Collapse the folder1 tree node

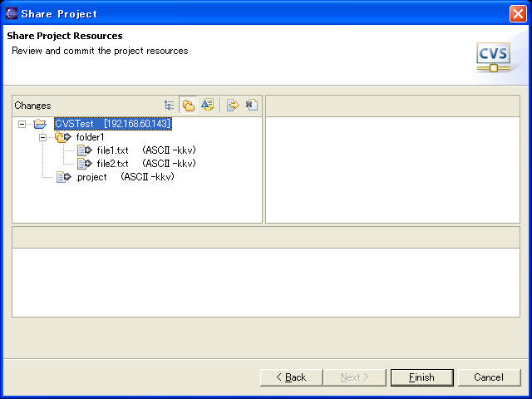(x=42, y=137)
